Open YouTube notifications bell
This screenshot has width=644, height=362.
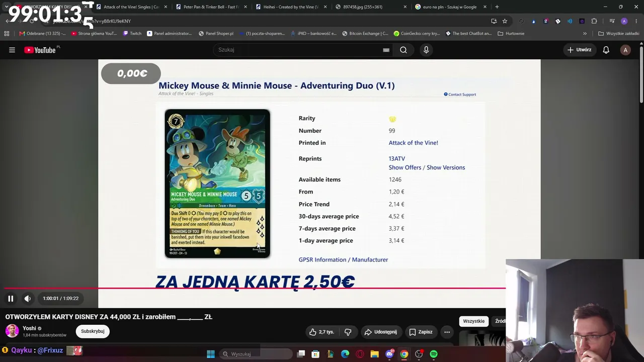pyautogui.click(x=606, y=50)
